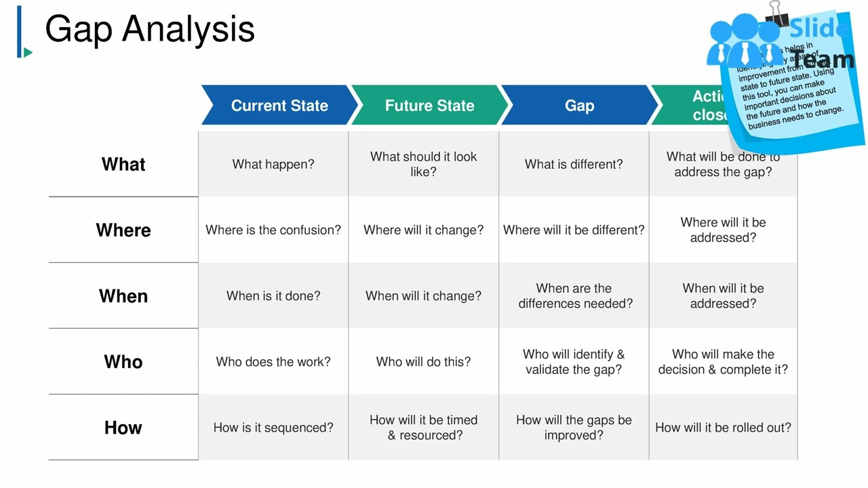Click the When row label
The height and width of the screenshot is (488, 868).
(123, 296)
